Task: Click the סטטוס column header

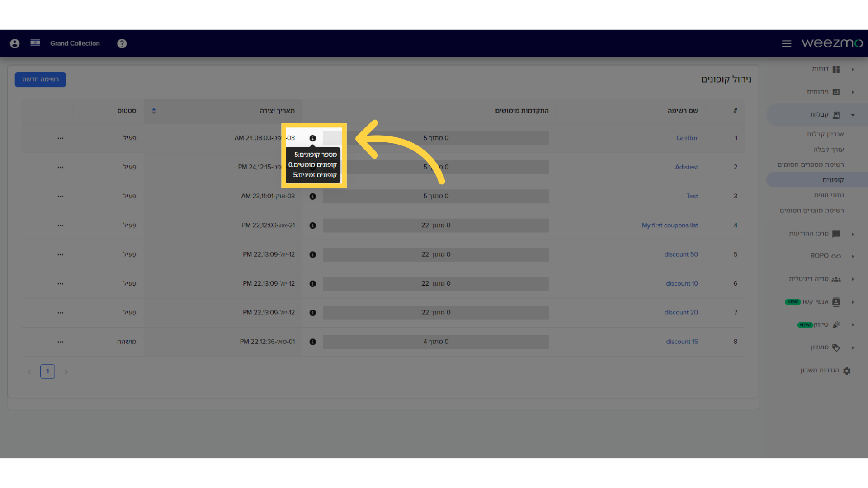Action: (x=127, y=111)
